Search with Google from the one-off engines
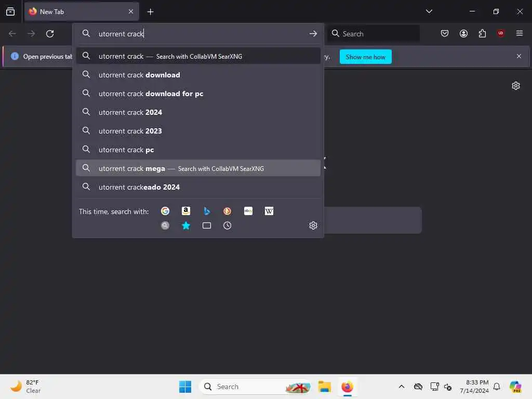This screenshot has width=532, height=399. [165, 211]
